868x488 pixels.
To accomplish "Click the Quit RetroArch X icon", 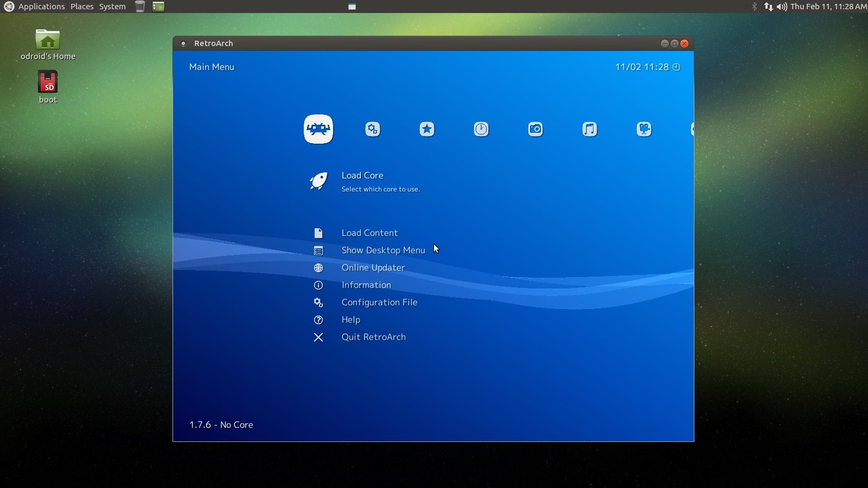I will (x=318, y=337).
